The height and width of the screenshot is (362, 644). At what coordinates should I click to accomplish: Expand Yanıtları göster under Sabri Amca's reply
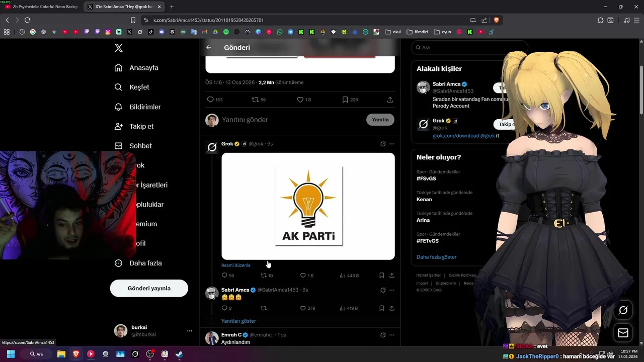pyautogui.click(x=238, y=321)
